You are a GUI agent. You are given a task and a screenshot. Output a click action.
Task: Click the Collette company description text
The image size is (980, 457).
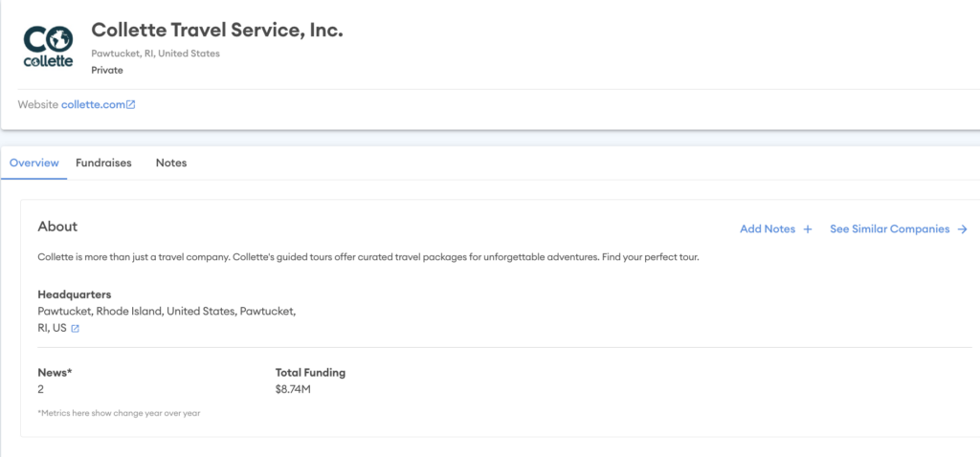coord(368,257)
